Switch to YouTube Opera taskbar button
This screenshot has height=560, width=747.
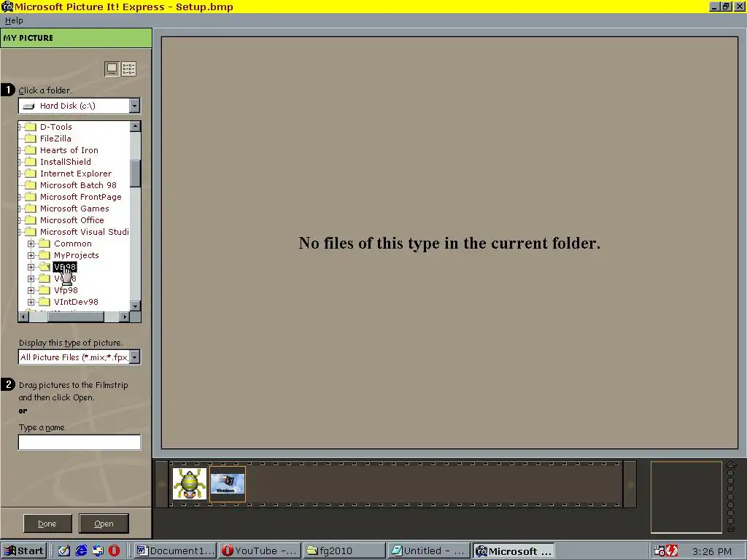pyautogui.click(x=260, y=551)
